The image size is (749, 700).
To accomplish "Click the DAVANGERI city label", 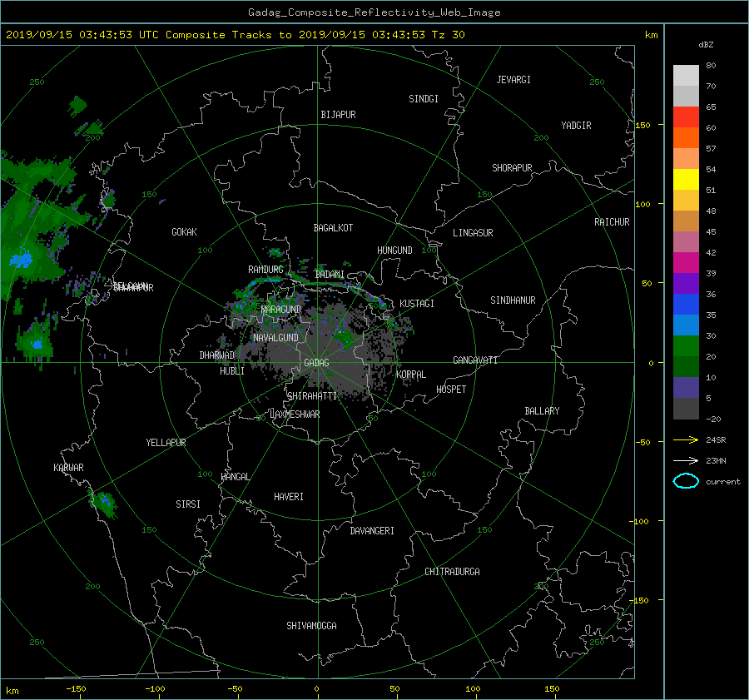I will [372, 531].
